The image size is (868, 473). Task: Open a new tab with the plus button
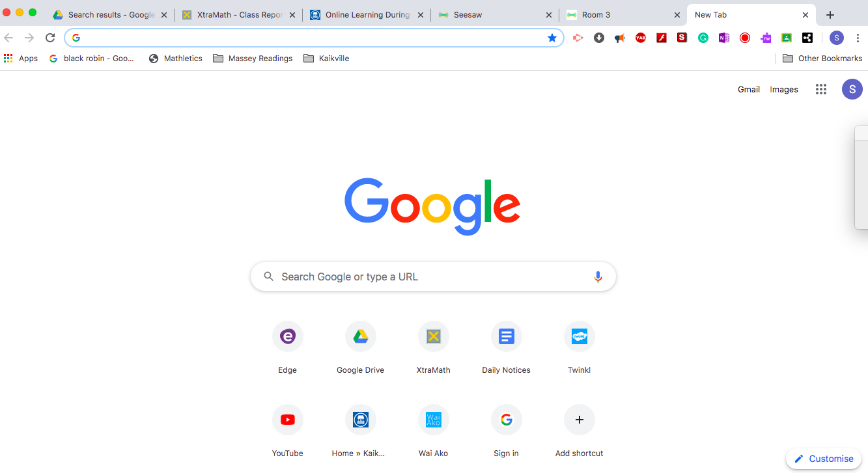(x=830, y=15)
